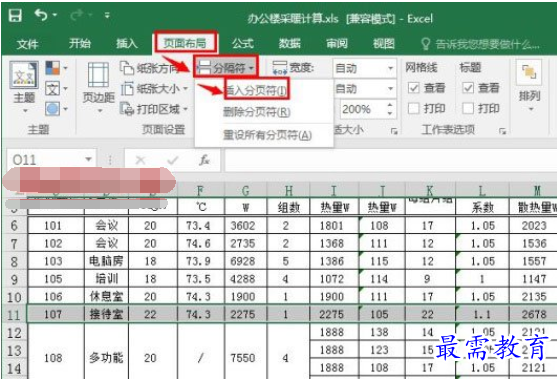Viewport: 557px width, 379px height.
Task: Toggle 网格线 查看 checkbox
Action: [x=413, y=88]
